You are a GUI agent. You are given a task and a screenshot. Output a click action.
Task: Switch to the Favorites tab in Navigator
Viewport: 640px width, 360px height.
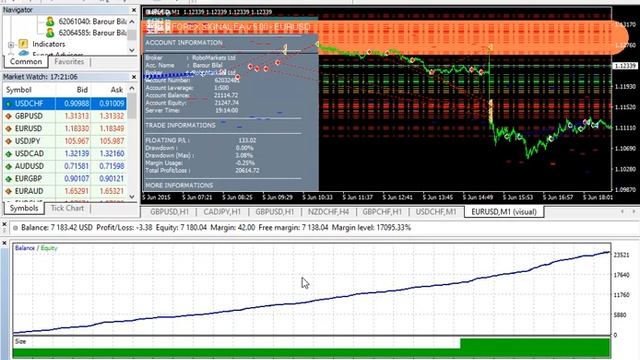(69, 62)
